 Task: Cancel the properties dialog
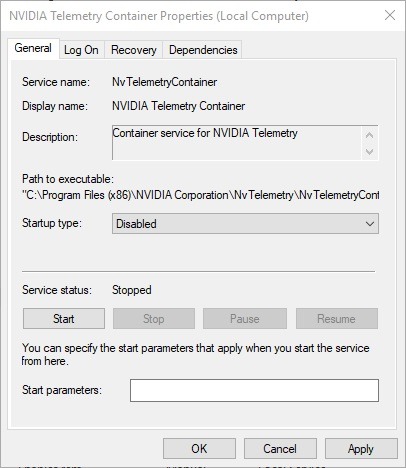pyautogui.click(x=280, y=449)
